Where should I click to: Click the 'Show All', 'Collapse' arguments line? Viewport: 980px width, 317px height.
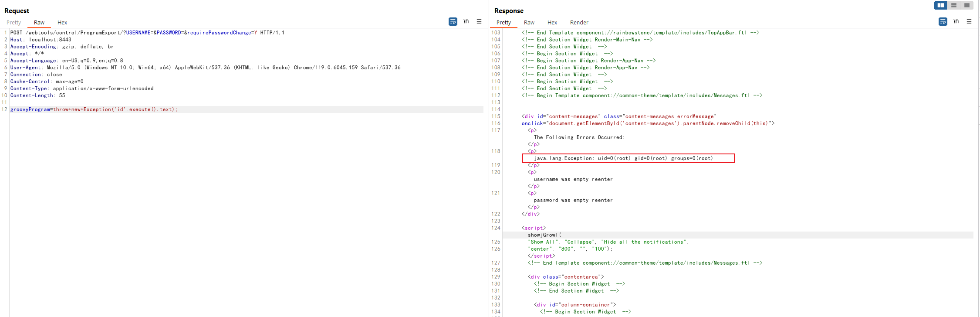coord(608,242)
